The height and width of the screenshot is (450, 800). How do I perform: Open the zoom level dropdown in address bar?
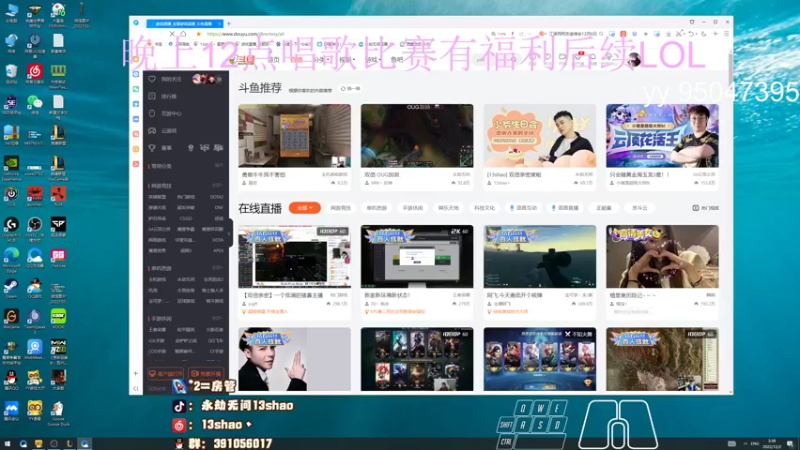[x=497, y=34]
